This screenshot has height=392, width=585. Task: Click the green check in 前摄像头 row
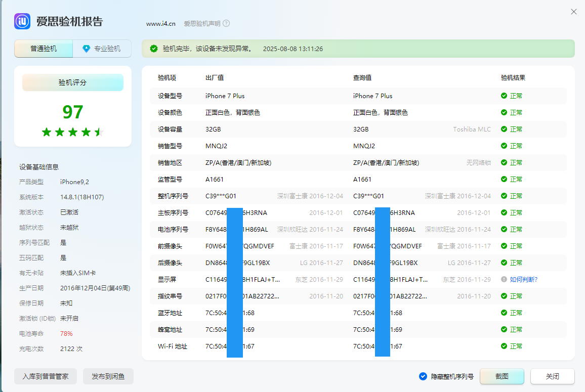[504, 246]
